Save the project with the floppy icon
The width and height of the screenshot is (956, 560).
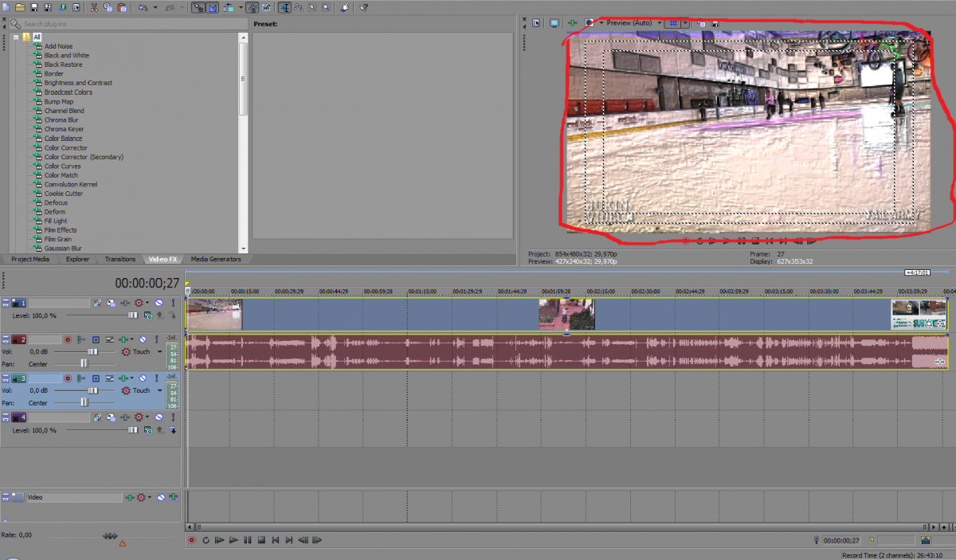pos(34,7)
